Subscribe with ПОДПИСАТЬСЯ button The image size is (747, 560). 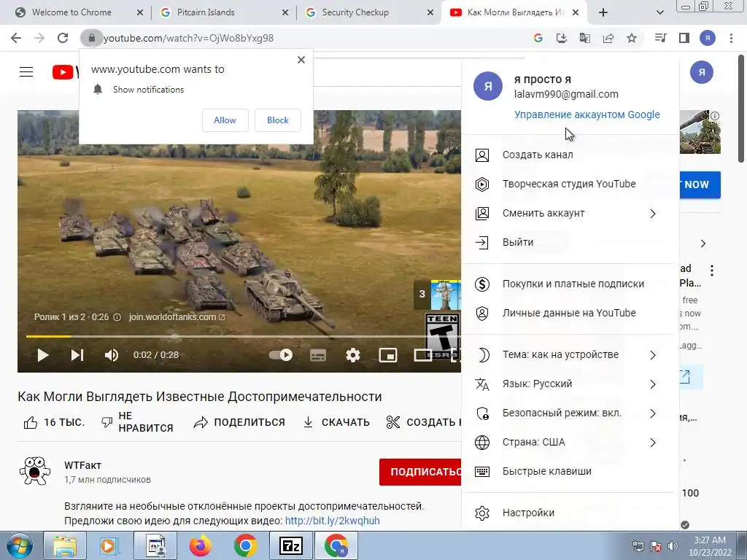pos(420,472)
